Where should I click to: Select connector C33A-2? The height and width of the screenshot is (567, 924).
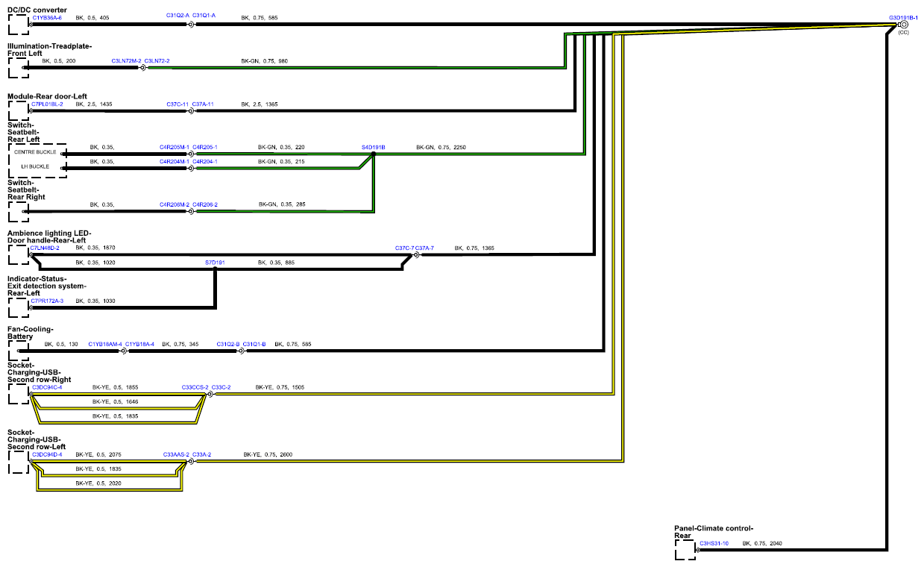coord(202,454)
